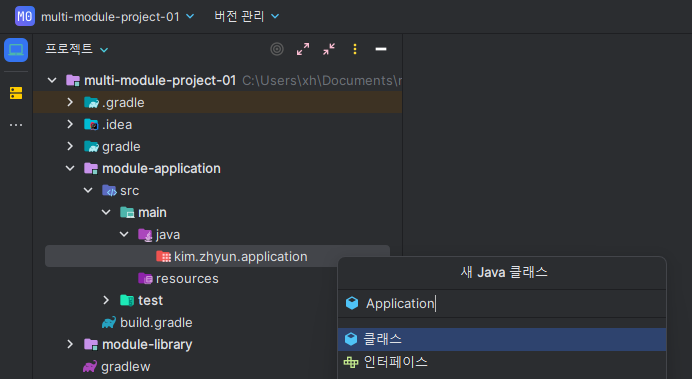This screenshot has height=379, width=692.
Task: Select the module-library row
Action: (147, 345)
